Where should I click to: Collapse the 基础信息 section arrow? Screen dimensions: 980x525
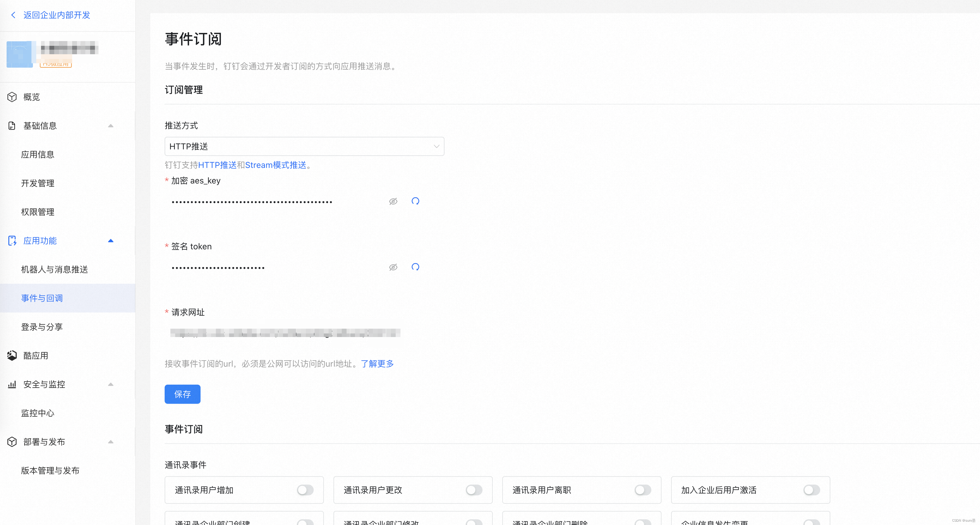[111, 125]
